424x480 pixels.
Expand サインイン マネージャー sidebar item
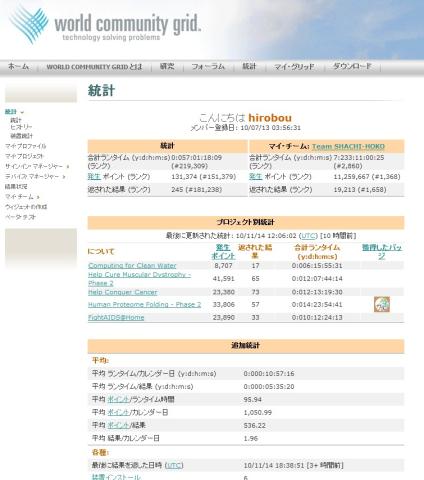(68, 166)
